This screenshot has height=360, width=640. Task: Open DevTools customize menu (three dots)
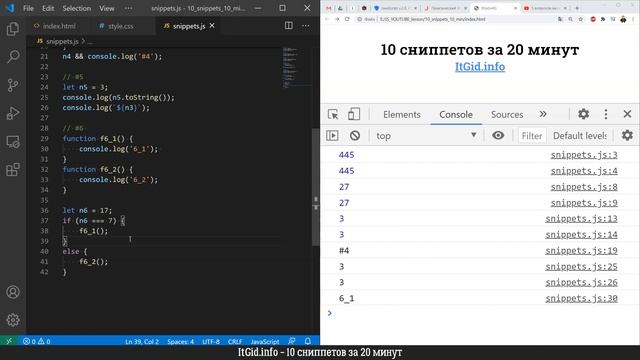click(x=606, y=114)
